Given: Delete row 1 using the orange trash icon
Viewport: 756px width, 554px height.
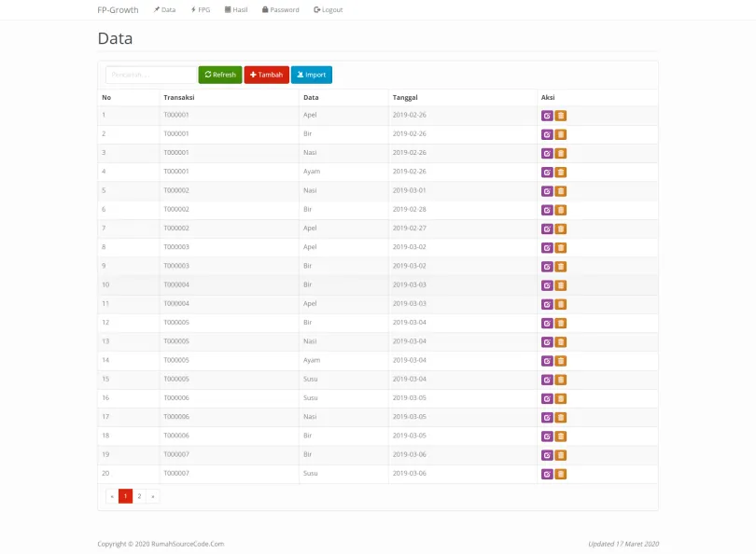Looking at the screenshot, I should (x=561, y=116).
